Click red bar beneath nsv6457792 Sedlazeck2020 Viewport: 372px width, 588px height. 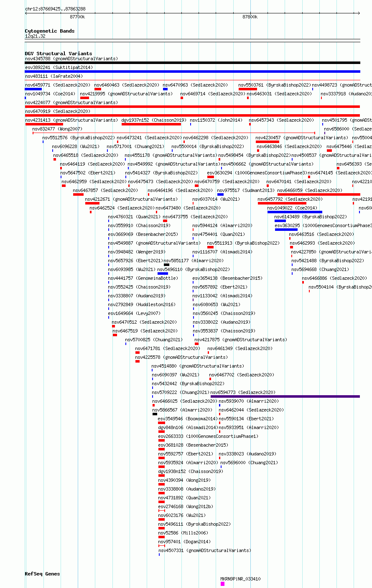point(282,203)
